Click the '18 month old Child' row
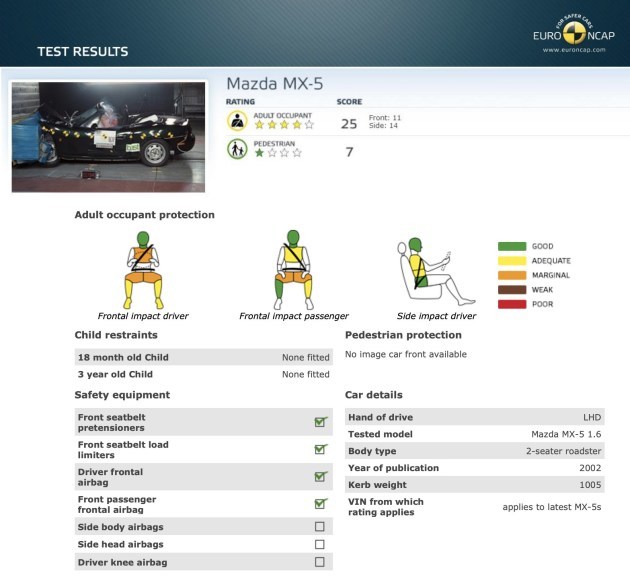The height and width of the screenshot is (578, 630). 204,357
